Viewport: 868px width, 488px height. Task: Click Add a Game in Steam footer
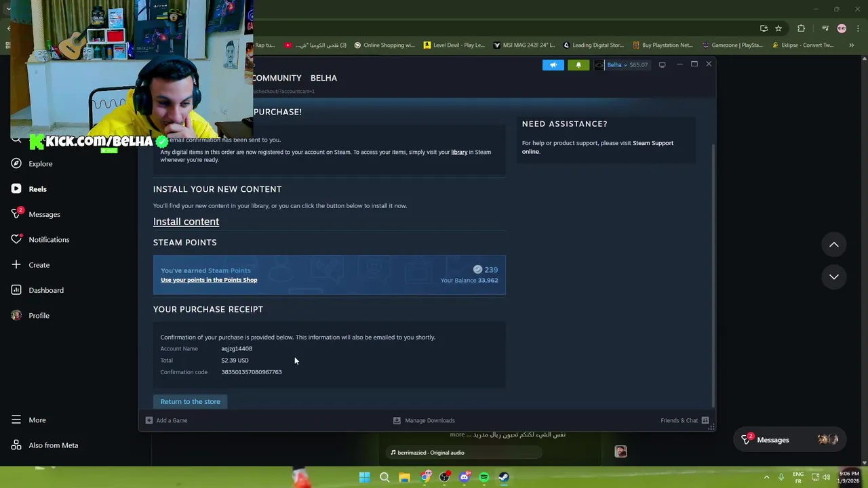pyautogui.click(x=172, y=420)
